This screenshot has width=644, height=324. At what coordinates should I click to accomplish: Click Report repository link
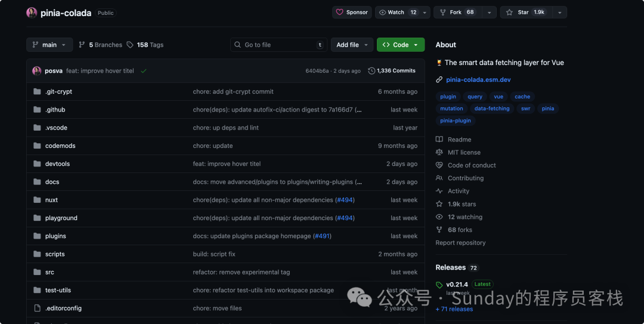pyautogui.click(x=460, y=243)
